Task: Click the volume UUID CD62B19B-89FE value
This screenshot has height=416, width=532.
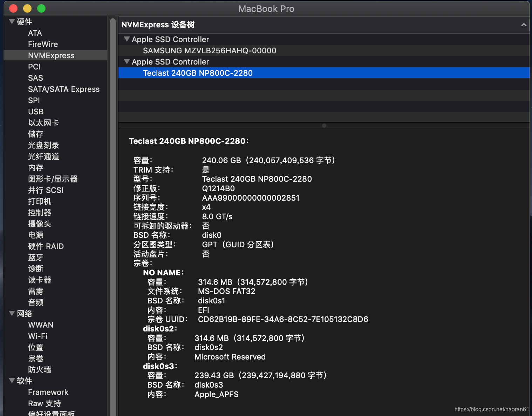Action: point(283,319)
